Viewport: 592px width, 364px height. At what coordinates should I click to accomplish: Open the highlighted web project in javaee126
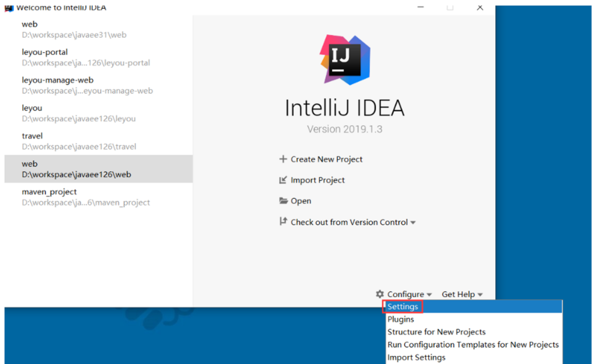[x=98, y=169]
